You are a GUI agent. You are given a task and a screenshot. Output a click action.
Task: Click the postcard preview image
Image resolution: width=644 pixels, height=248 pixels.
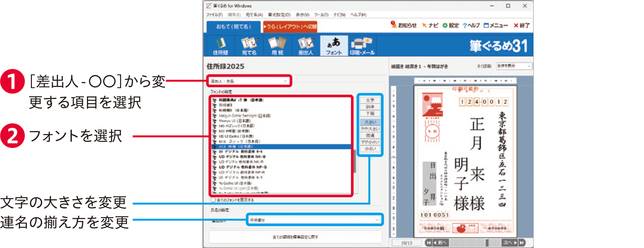pos(465,161)
